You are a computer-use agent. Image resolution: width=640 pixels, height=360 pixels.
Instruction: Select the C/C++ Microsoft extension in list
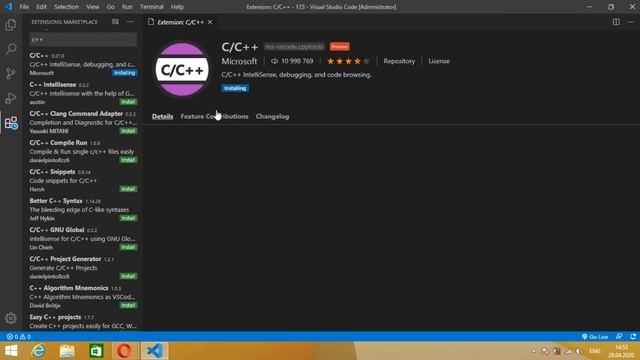coord(83,64)
